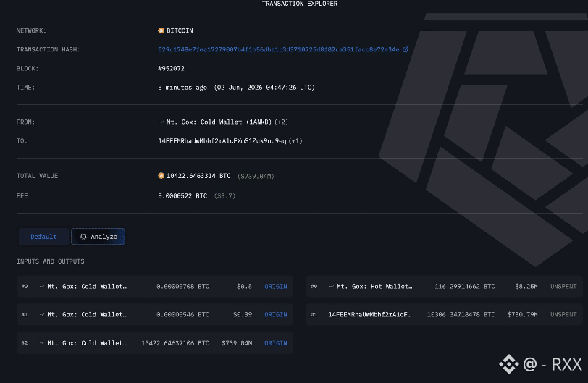This screenshot has width=588, height=383.
Task: Switch to the Analyze tab
Action: point(98,237)
